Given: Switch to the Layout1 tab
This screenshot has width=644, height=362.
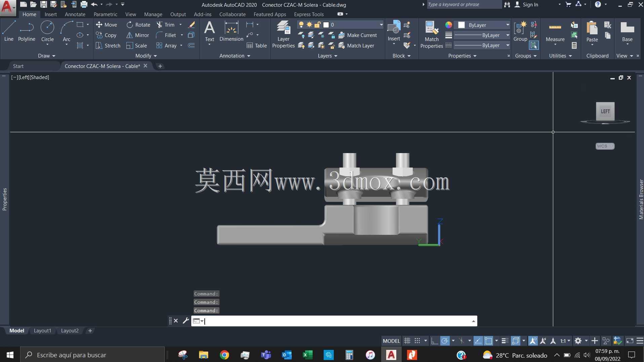Looking at the screenshot, I should pyautogui.click(x=43, y=331).
